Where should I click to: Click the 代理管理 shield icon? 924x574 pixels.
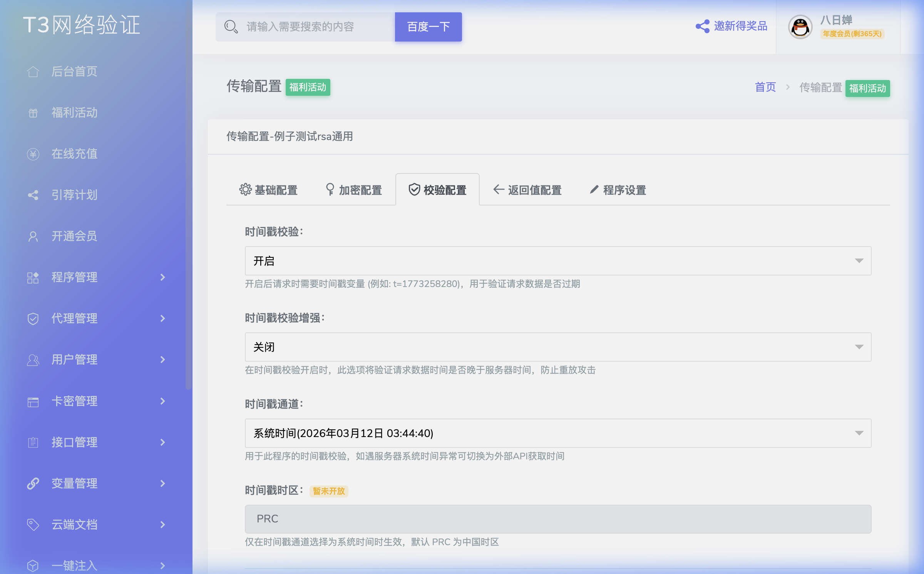coord(33,318)
